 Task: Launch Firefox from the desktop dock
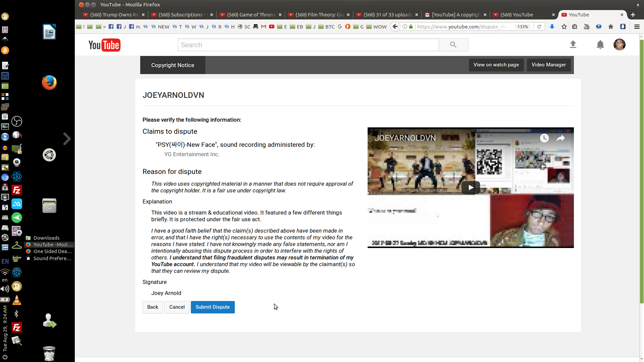point(49,82)
